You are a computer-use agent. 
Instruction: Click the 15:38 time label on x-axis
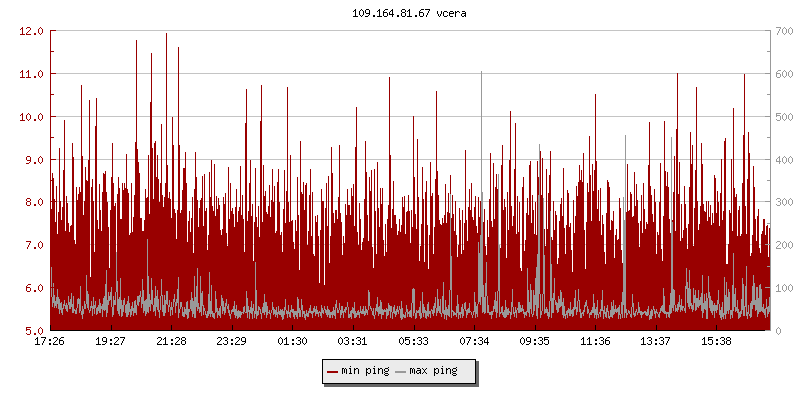tap(716, 342)
